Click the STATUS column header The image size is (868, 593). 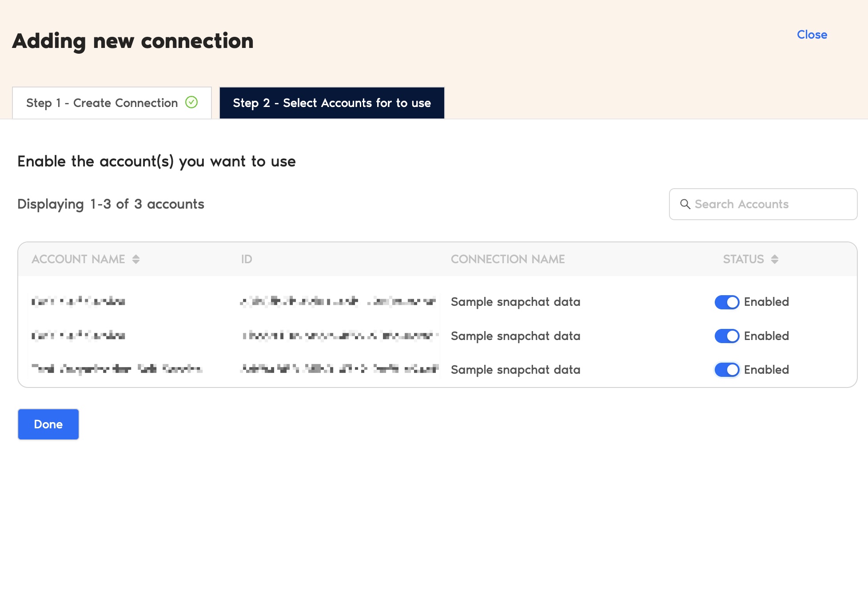pos(744,259)
